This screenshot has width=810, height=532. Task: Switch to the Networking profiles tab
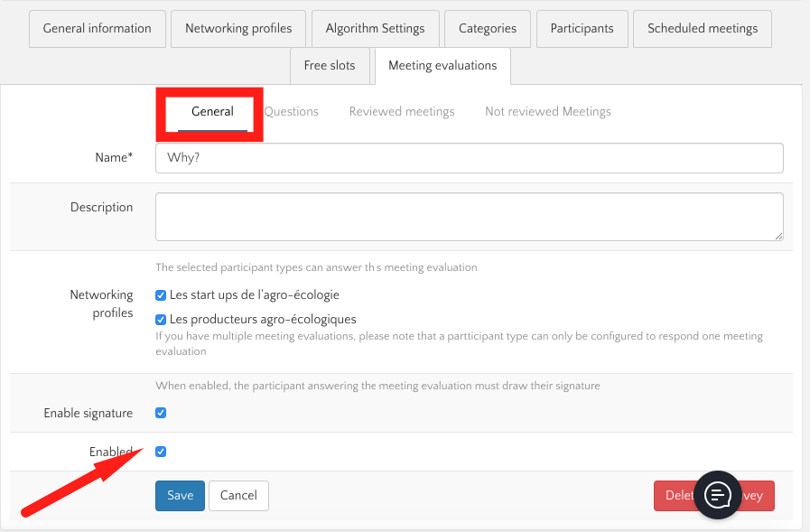point(238,29)
